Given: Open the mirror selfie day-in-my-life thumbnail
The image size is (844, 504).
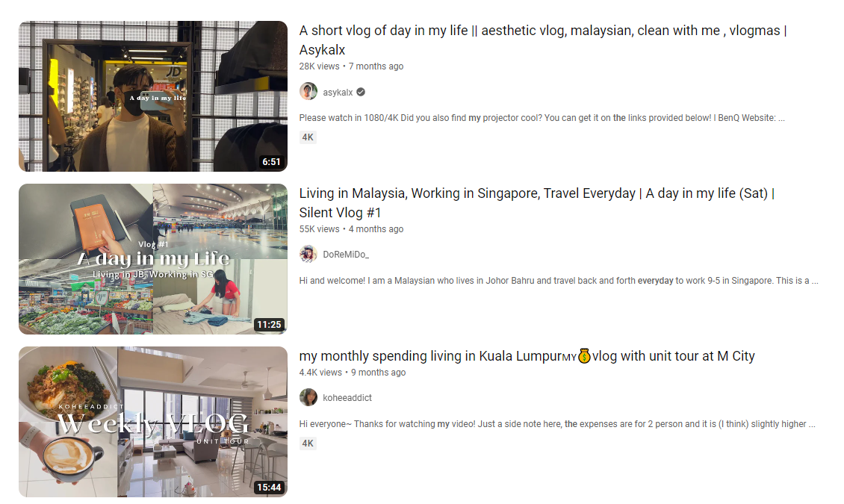Looking at the screenshot, I should 153,96.
